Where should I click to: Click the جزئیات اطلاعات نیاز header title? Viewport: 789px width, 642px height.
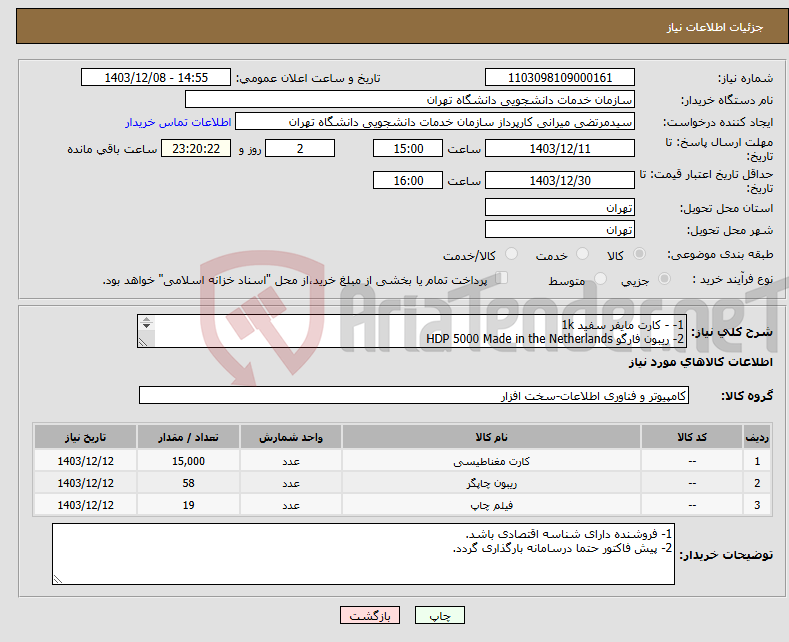coord(715,27)
